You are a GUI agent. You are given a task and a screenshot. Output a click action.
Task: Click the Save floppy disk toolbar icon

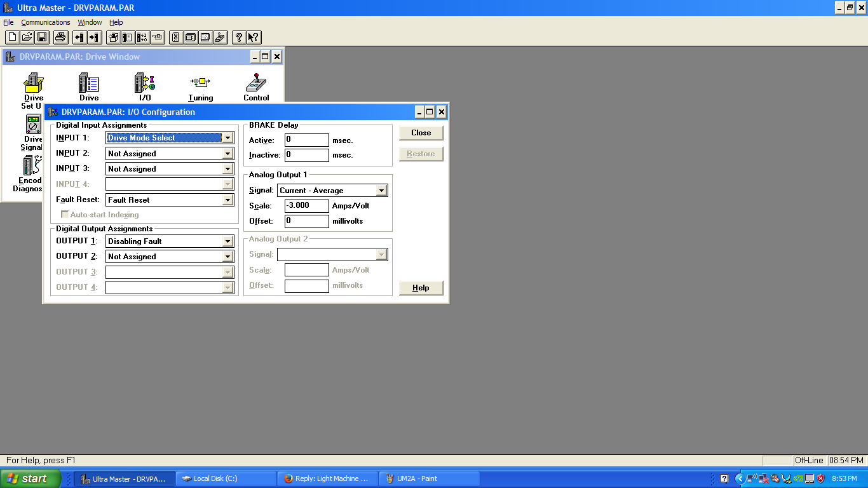pyautogui.click(x=41, y=37)
